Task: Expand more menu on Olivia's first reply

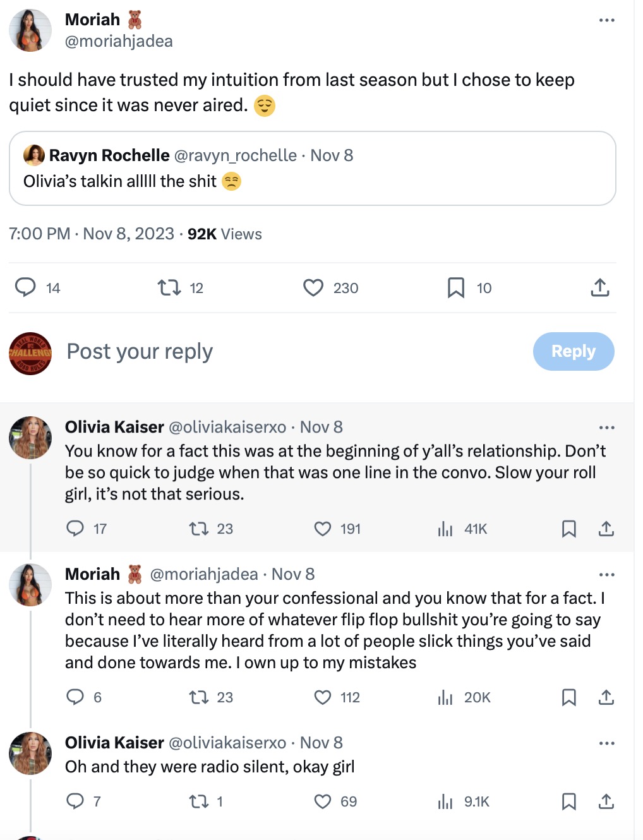Action: click(x=606, y=428)
